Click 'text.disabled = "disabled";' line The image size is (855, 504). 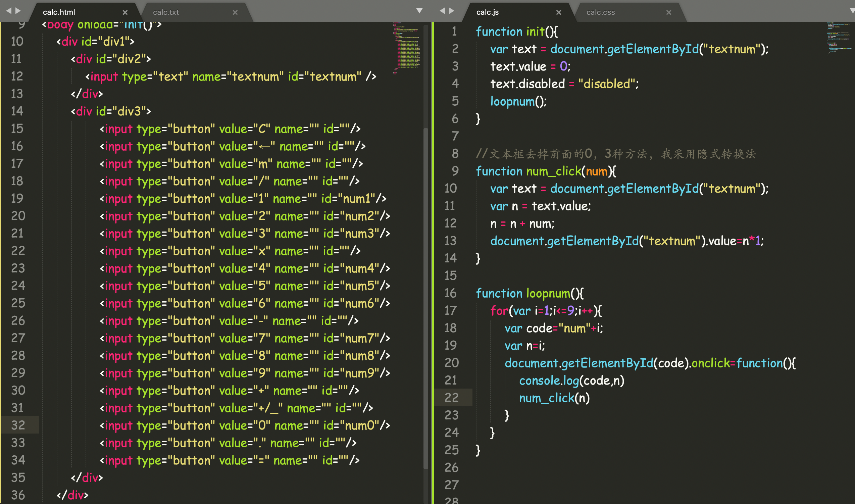[564, 84]
